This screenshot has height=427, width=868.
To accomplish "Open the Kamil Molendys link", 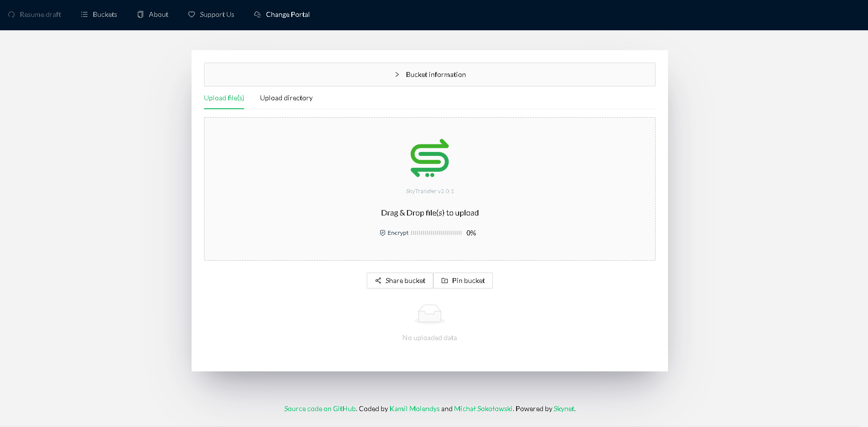I will coord(414,409).
